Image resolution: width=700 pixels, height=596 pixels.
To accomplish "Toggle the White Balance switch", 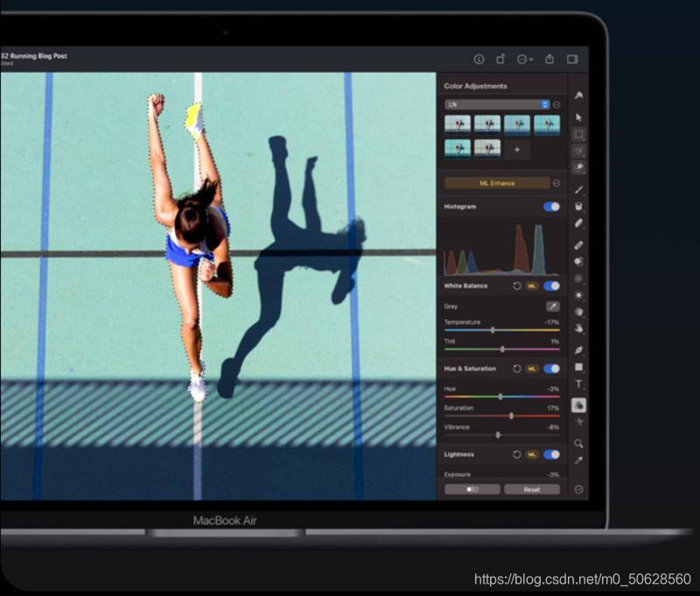I will tap(551, 285).
